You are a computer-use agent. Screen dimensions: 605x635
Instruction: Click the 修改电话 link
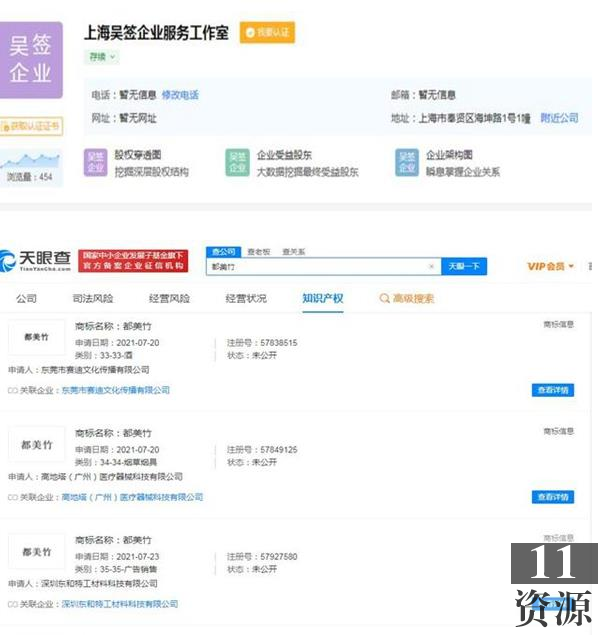click(x=180, y=95)
